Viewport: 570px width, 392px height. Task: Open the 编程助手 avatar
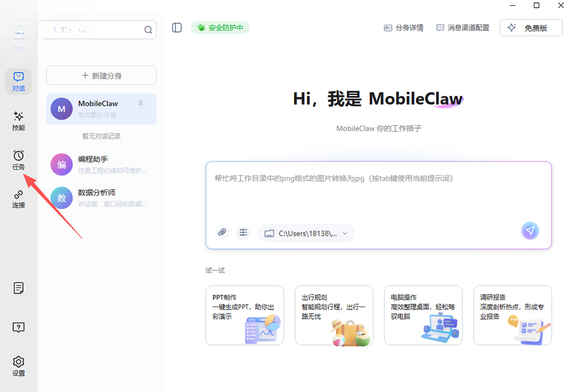pyautogui.click(x=102, y=164)
